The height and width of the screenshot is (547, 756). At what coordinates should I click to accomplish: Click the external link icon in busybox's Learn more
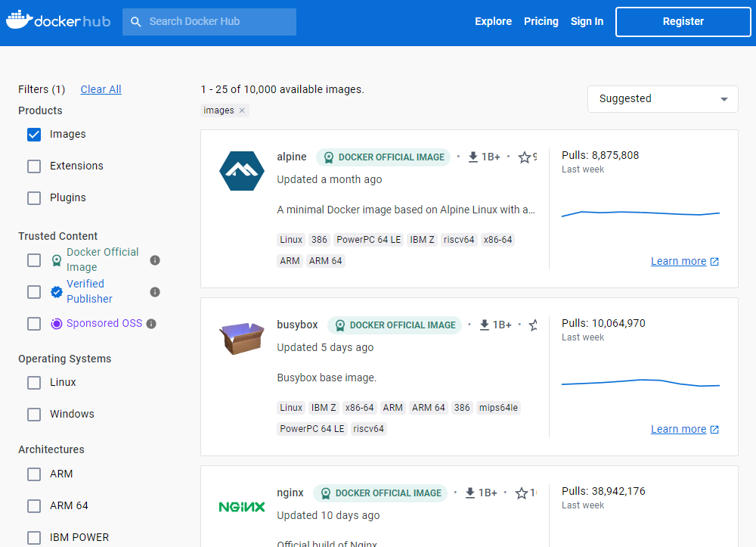point(714,429)
